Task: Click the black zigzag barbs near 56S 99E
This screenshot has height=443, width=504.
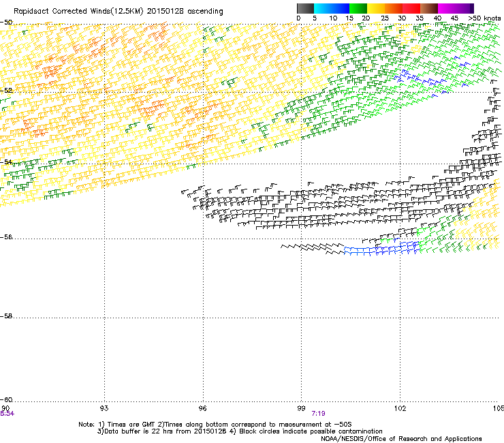Action: [x=313, y=248]
